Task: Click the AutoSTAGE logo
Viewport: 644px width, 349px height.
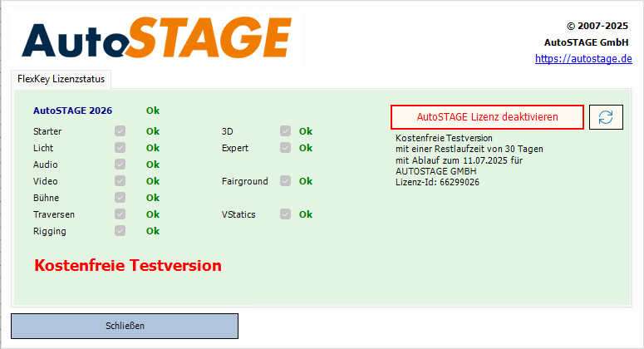Action: [x=156, y=37]
